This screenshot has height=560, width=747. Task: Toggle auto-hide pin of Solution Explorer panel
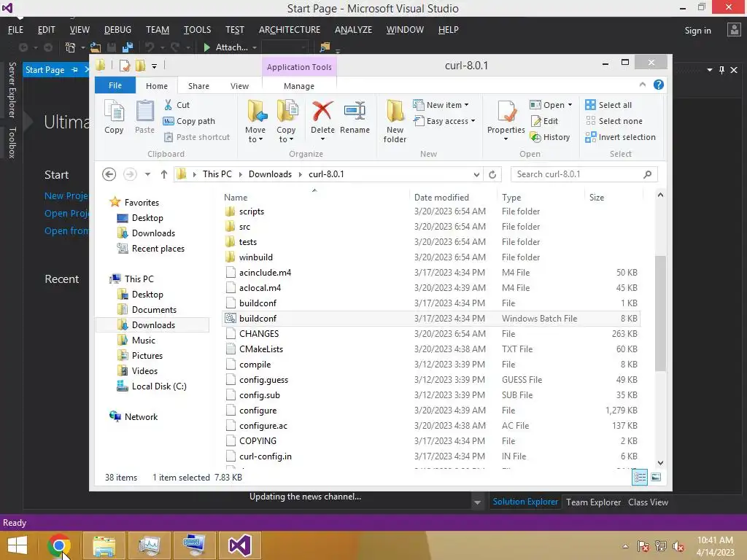[721, 70]
